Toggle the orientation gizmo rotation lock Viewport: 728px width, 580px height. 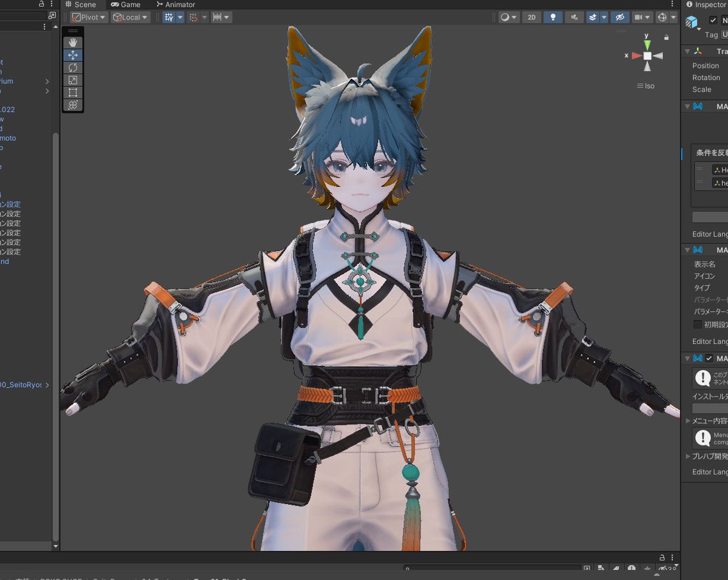tap(667, 38)
